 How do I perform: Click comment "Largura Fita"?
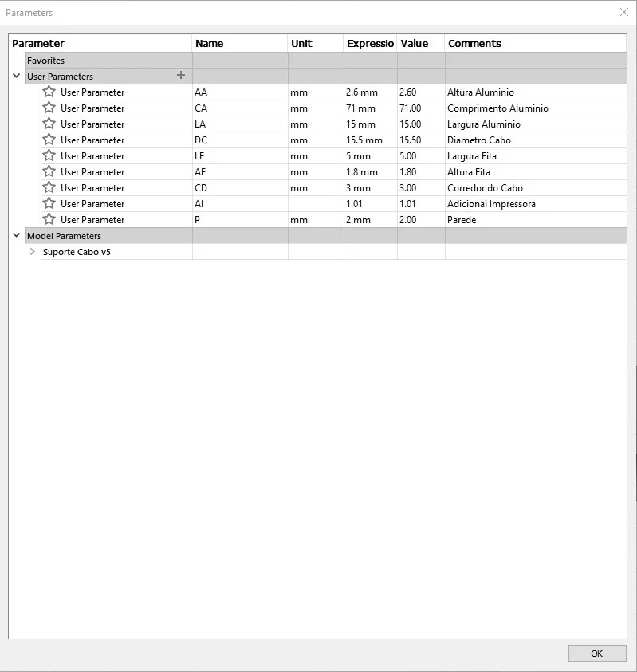coord(471,156)
